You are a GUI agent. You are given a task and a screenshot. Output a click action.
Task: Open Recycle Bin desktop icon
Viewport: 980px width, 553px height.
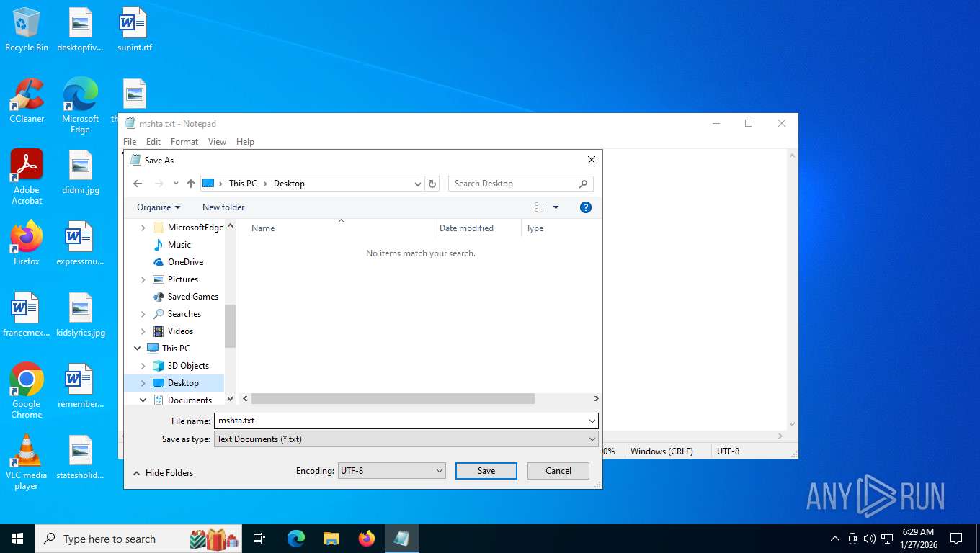pyautogui.click(x=27, y=30)
